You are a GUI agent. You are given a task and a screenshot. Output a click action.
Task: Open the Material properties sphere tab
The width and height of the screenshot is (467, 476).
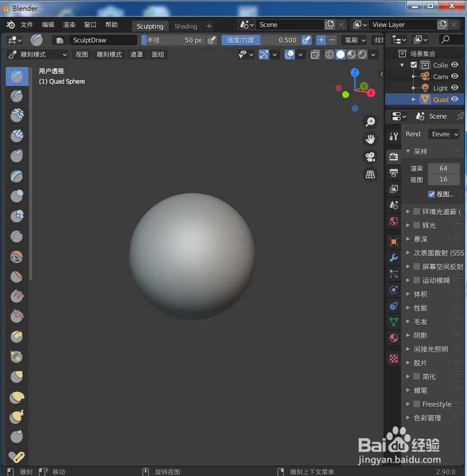click(x=393, y=338)
